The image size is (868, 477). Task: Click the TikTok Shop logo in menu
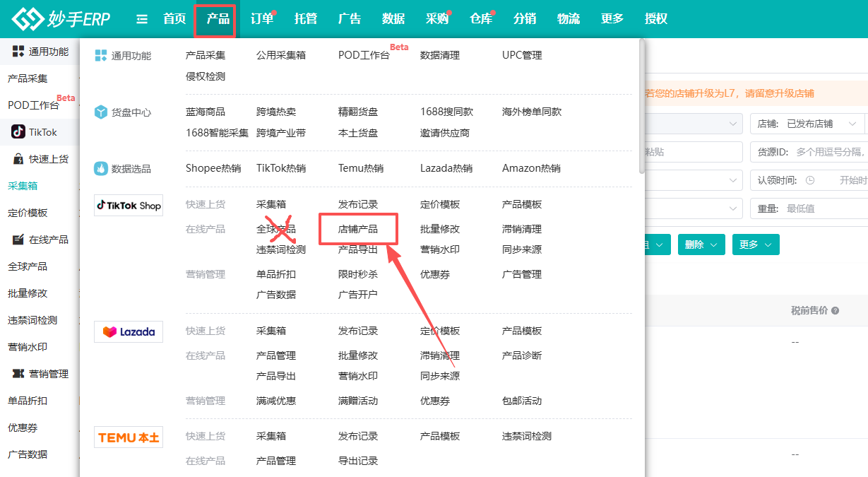pos(129,206)
